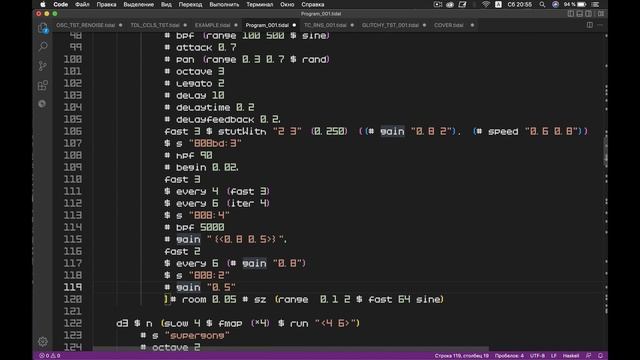Open the Терминал menu
640x360 pixels.
tap(260, 4)
